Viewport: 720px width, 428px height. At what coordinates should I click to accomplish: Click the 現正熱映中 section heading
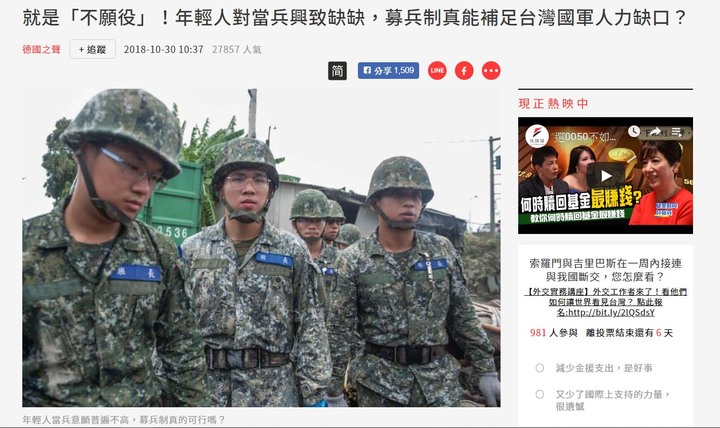(553, 103)
